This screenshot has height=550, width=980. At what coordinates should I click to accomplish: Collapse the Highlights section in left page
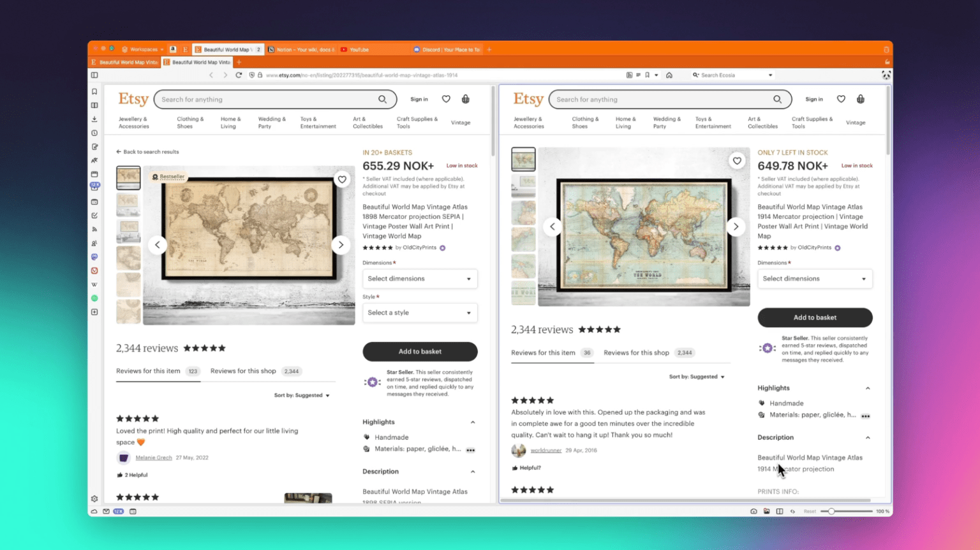point(473,422)
